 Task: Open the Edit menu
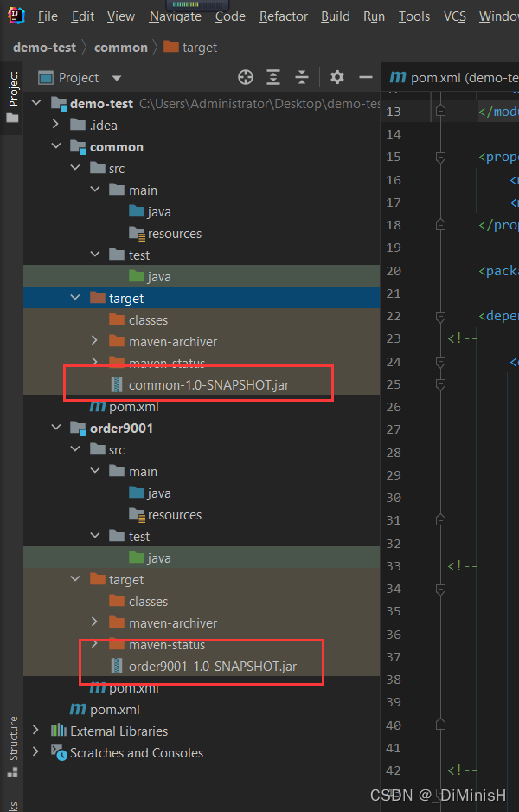[x=83, y=16]
